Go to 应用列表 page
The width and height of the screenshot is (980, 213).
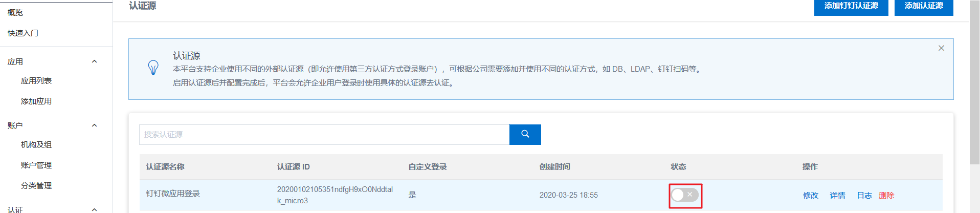pos(36,80)
